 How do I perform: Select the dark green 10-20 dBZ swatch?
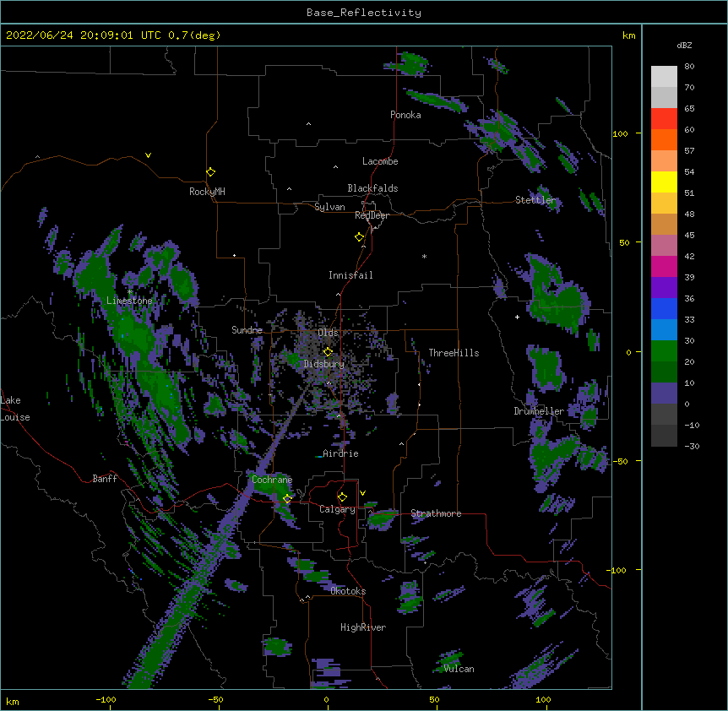pyautogui.click(x=664, y=372)
